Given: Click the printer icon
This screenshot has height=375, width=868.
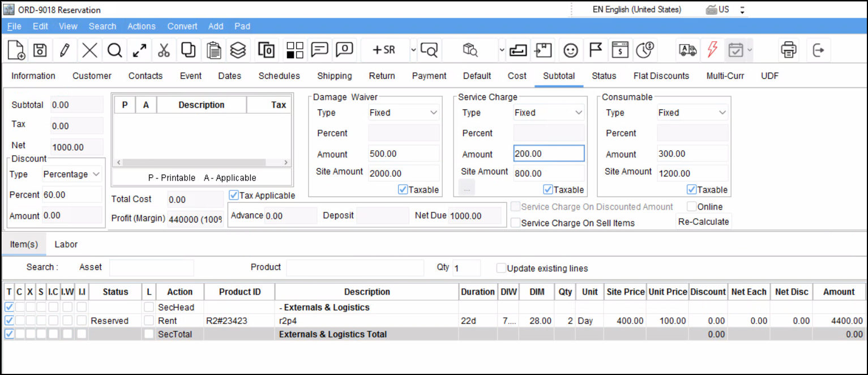Looking at the screenshot, I should (x=789, y=50).
